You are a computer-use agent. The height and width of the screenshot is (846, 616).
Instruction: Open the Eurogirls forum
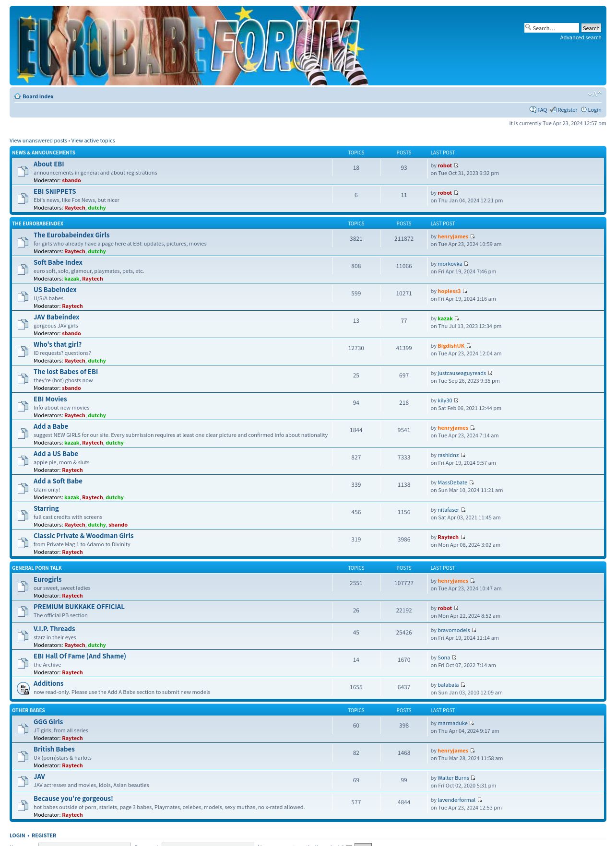pos(47,579)
